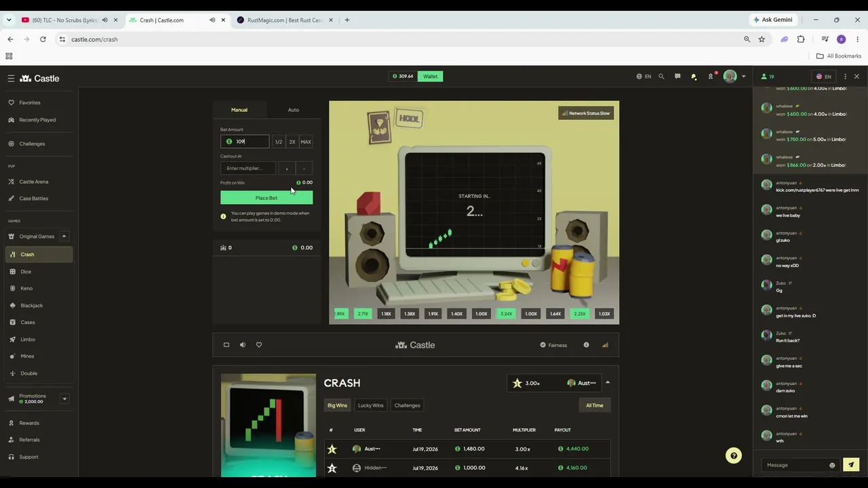Open the site search magnifier in Castle header
Viewport: 868px width, 488px height.
click(x=661, y=77)
